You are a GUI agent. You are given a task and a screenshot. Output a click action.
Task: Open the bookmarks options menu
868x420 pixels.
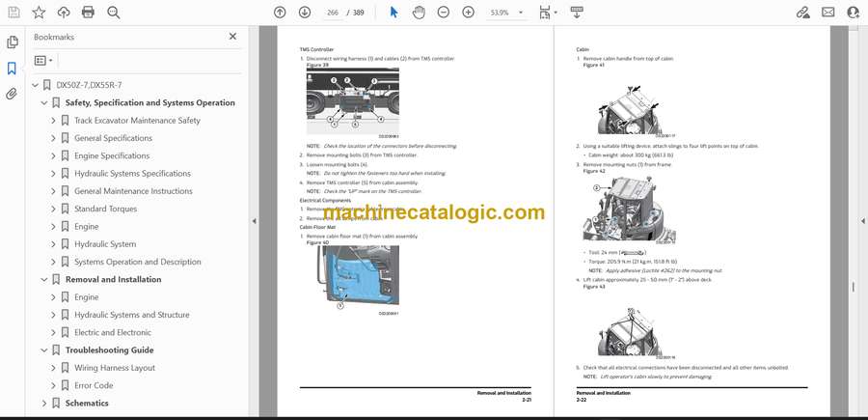tap(44, 60)
